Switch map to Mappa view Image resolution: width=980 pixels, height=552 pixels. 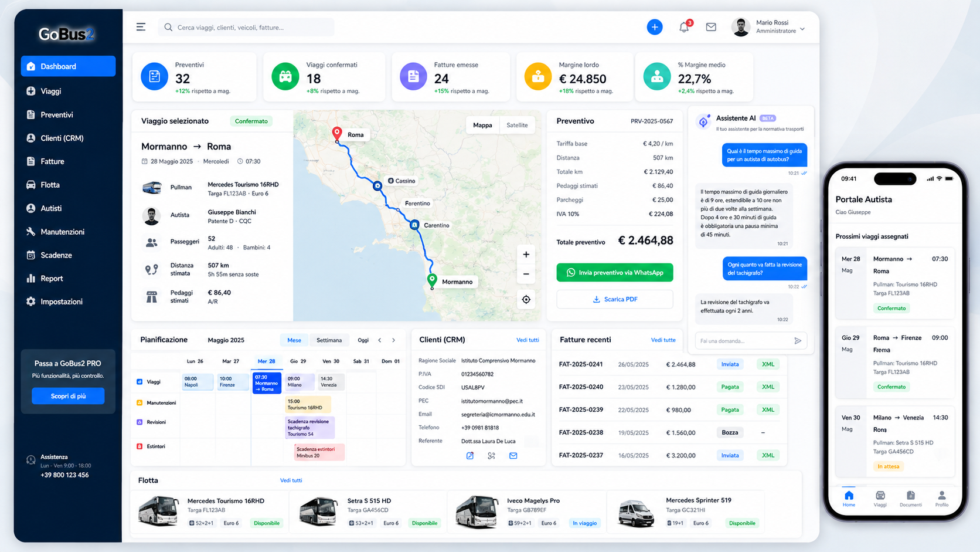[x=482, y=125]
